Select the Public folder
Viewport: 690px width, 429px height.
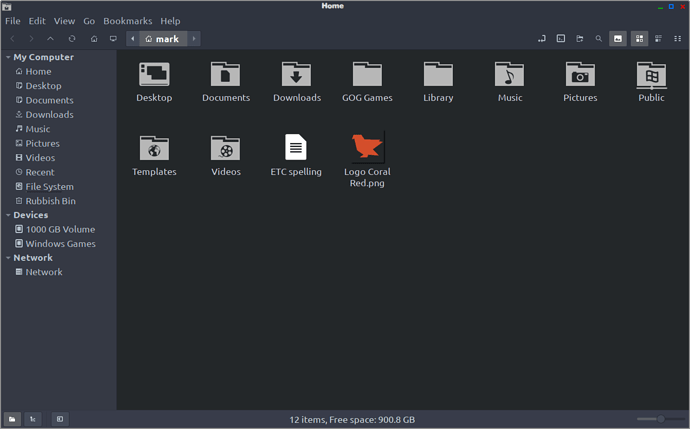pyautogui.click(x=651, y=82)
